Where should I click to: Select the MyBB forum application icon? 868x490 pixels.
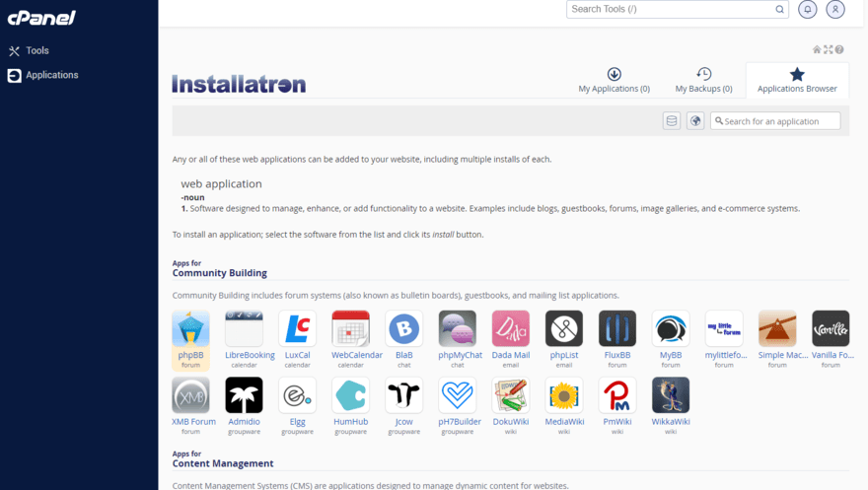pyautogui.click(x=671, y=328)
